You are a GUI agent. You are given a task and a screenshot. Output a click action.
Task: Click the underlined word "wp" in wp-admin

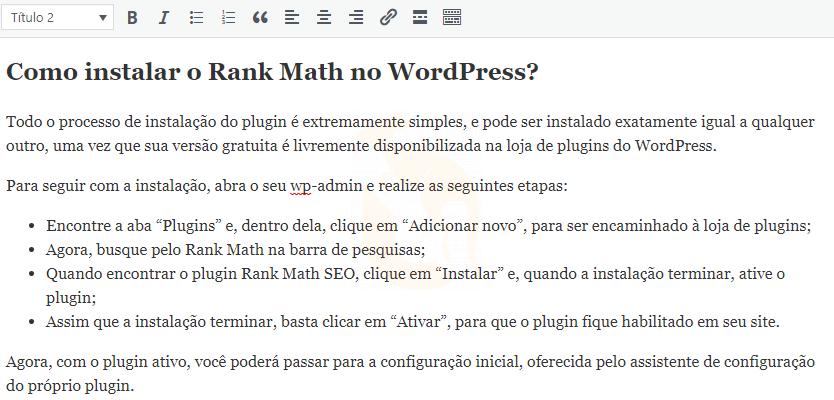point(299,186)
